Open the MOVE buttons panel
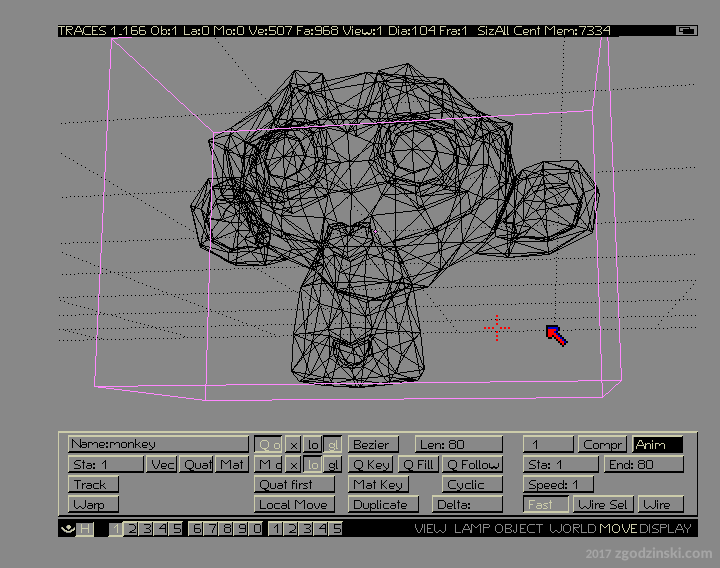 click(x=618, y=529)
